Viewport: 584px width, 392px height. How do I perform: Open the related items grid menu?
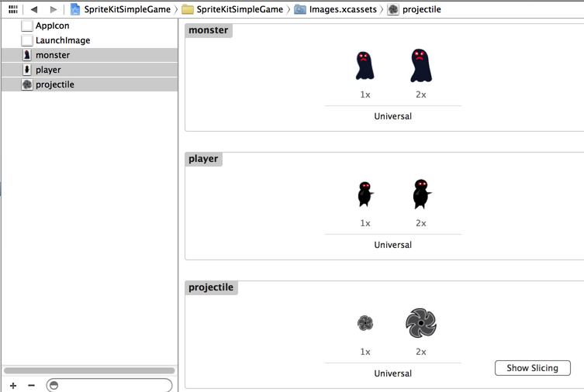point(13,9)
